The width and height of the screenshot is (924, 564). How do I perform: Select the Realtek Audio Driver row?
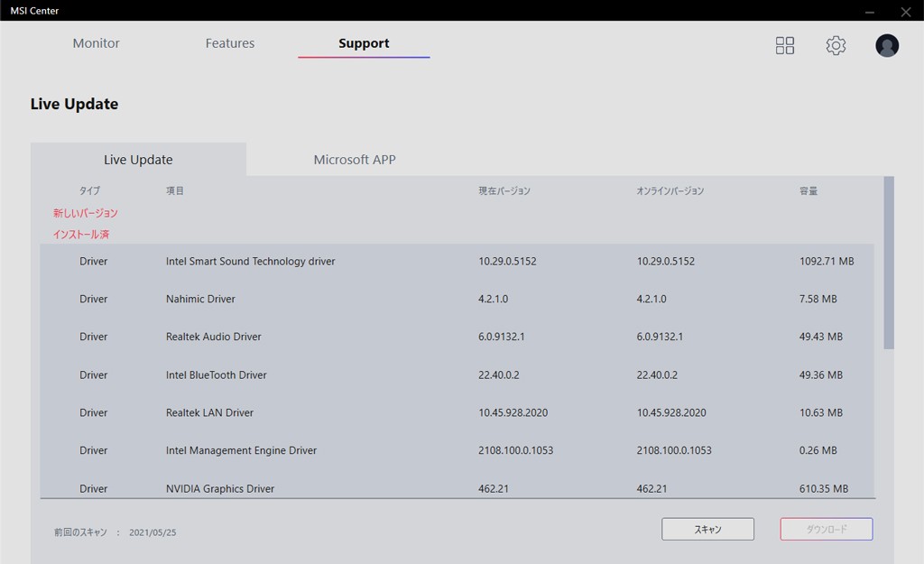(213, 337)
